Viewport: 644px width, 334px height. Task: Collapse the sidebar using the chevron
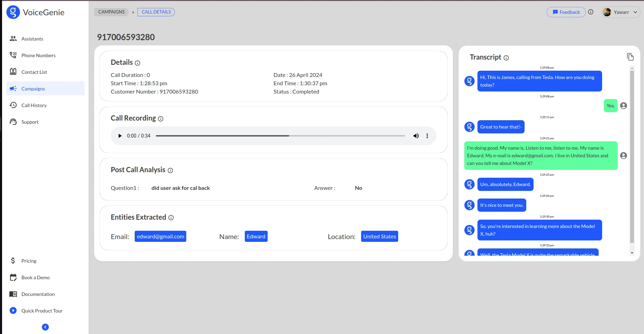[x=45, y=327]
